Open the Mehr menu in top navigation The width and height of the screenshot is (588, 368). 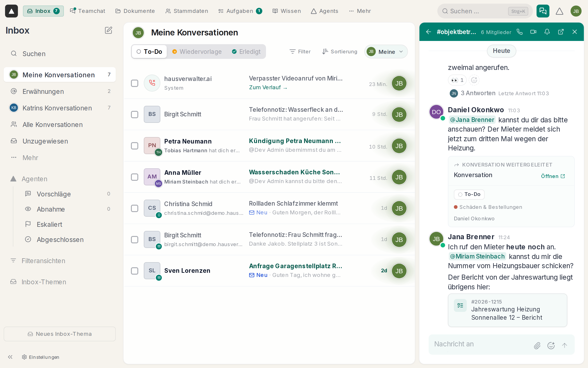[x=360, y=11]
